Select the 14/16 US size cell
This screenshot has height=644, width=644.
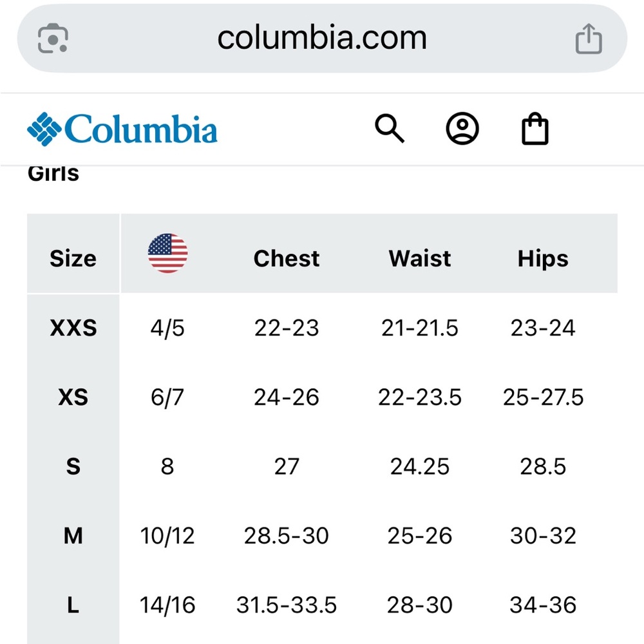(x=167, y=605)
